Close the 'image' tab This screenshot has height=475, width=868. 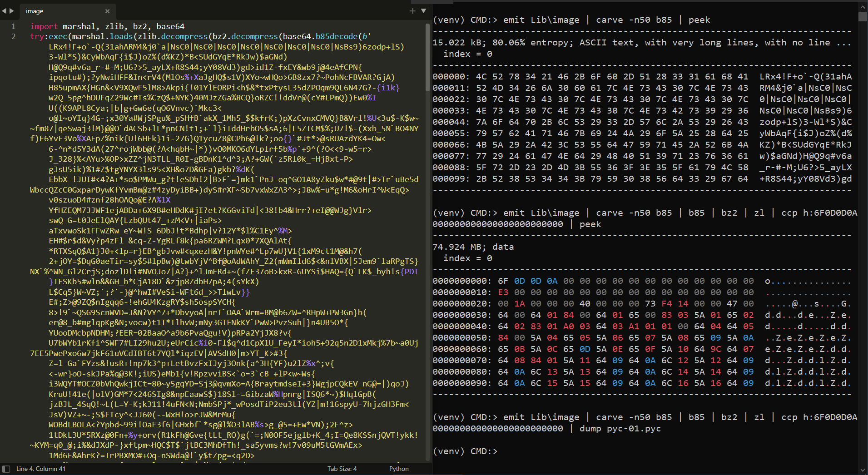[x=107, y=11]
